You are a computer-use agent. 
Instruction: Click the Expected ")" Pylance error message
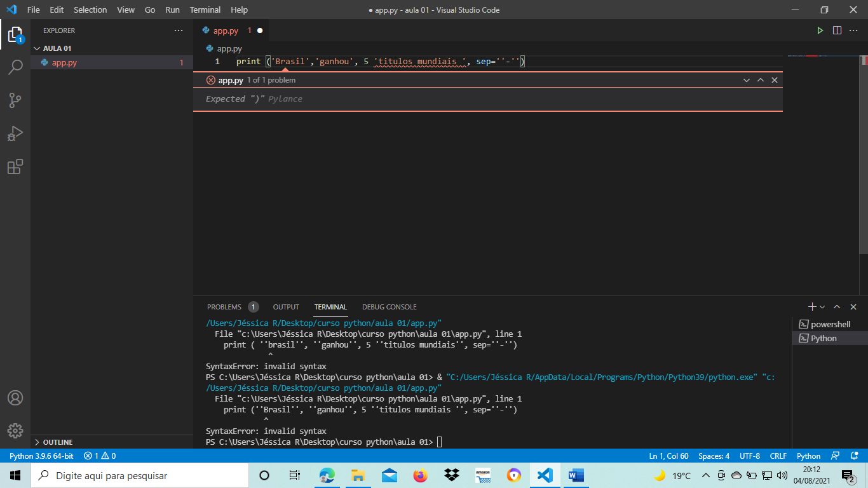[254, 98]
